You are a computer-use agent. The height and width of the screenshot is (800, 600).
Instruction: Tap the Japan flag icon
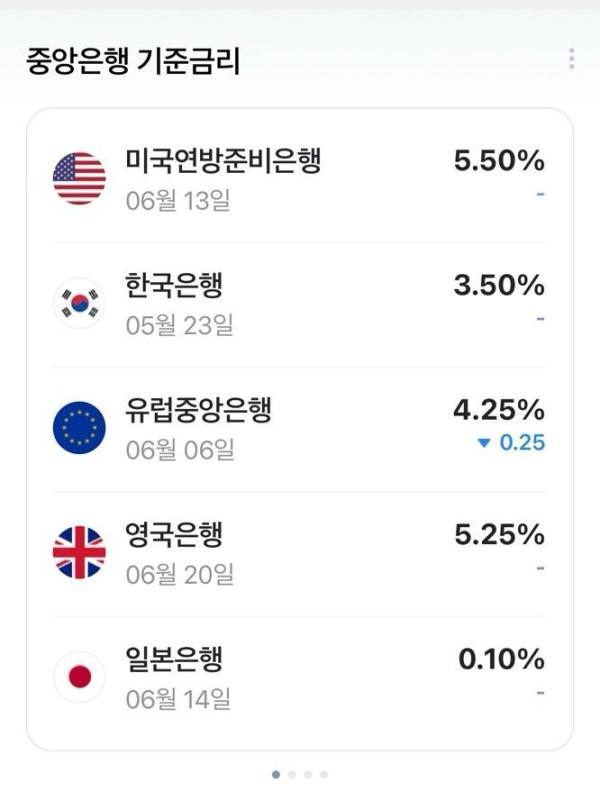point(79,677)
